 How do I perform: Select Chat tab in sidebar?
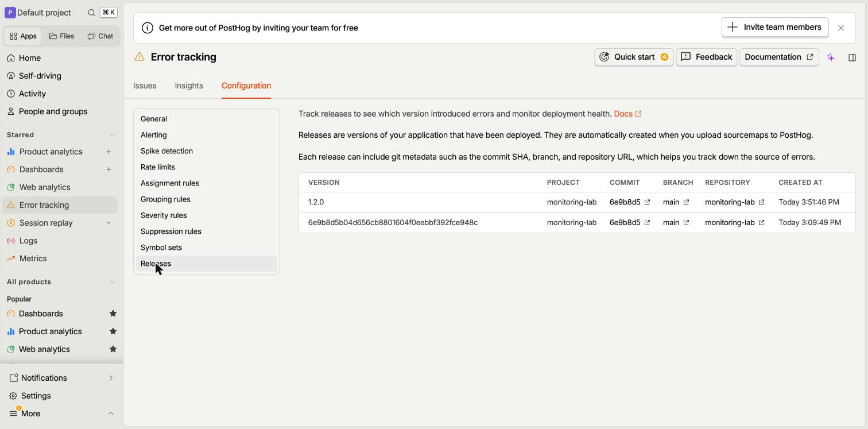click(100, 36)
